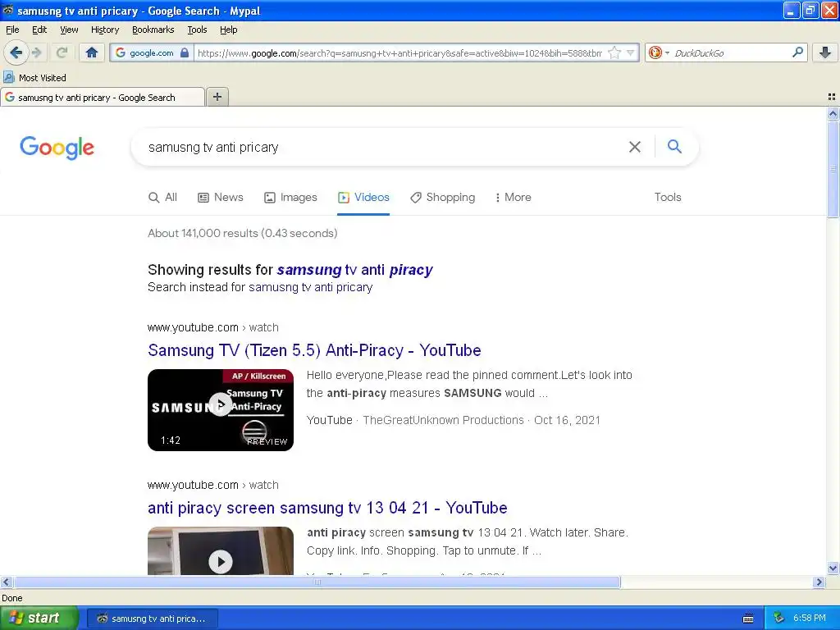Play the second video thumbnail preview

point(220,550)
